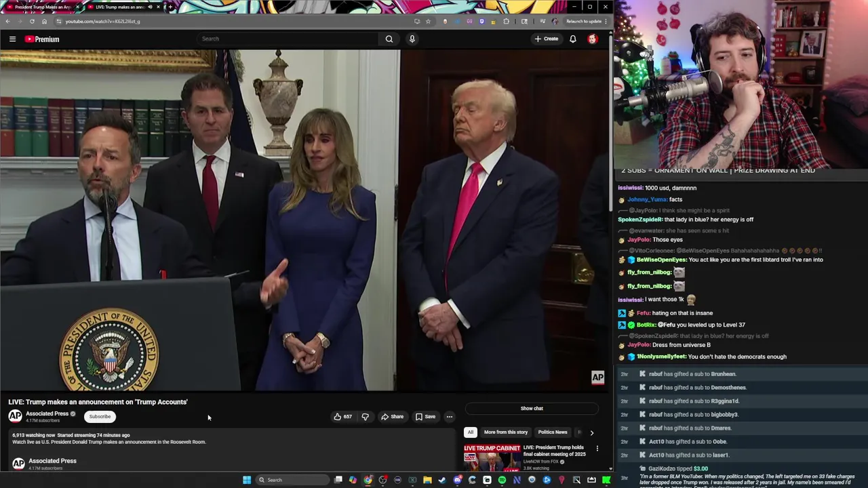The width and height of the screenshot is (868, 488).
Task: Click the AP watermark in video player
Action: coord(597,378)
